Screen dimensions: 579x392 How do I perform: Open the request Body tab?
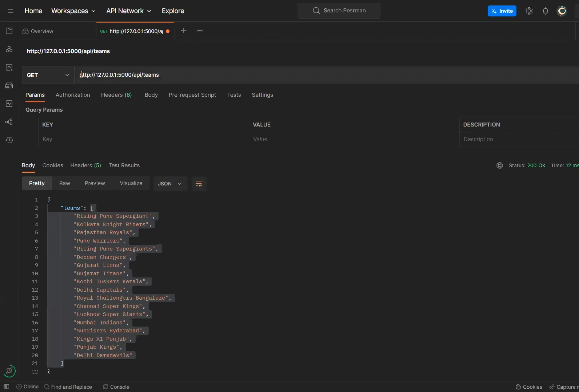pyautogui.click(x=151, y=95)
